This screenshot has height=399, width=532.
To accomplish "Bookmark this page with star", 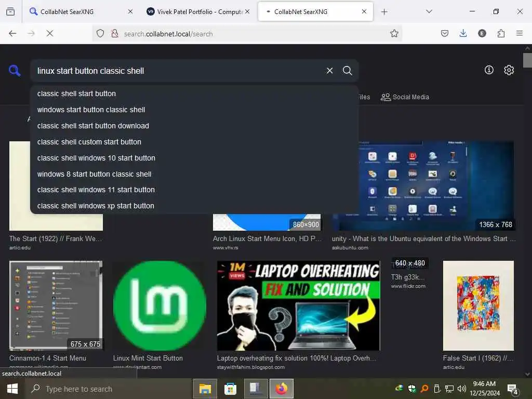I will pos(394,33).
